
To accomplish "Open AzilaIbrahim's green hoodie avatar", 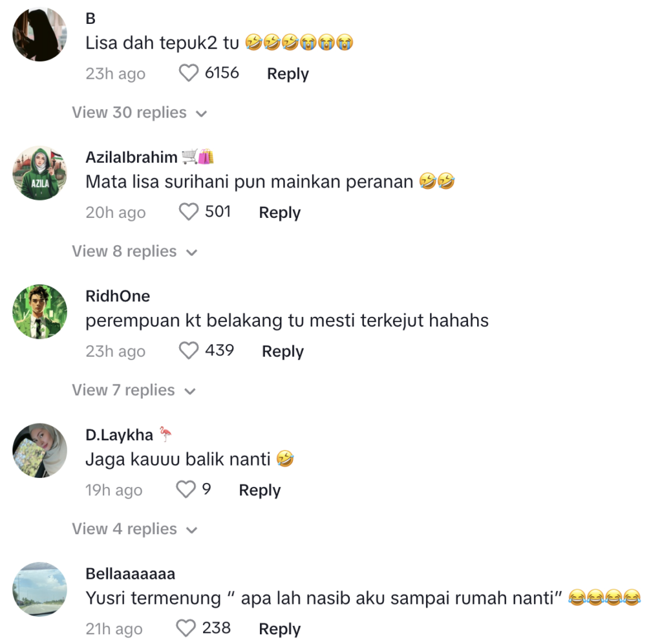I will click(x=39, y=173).
